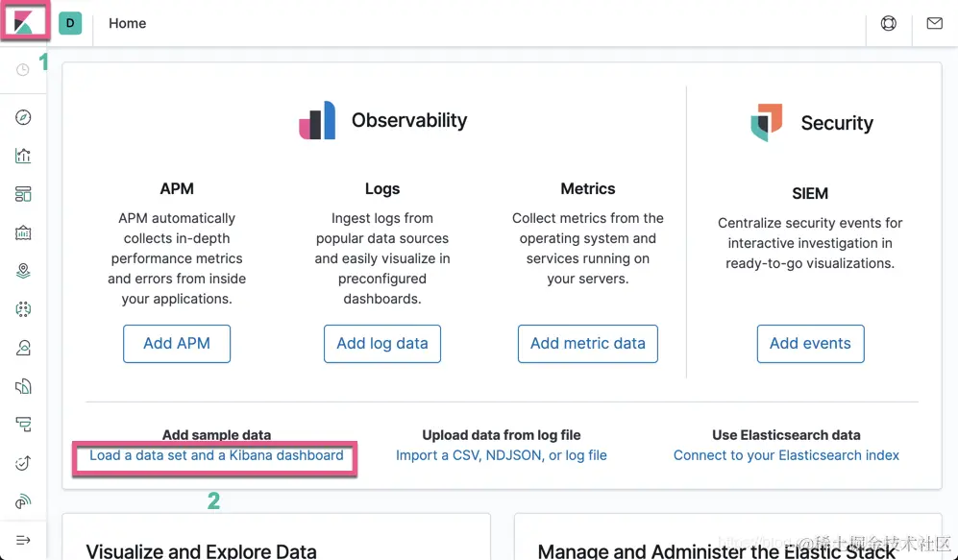The width and height of the screenshot is (958, 560).
Task: Open SIEM icon in sidebar
Action: pyautogui.click(x=23, y=501)
